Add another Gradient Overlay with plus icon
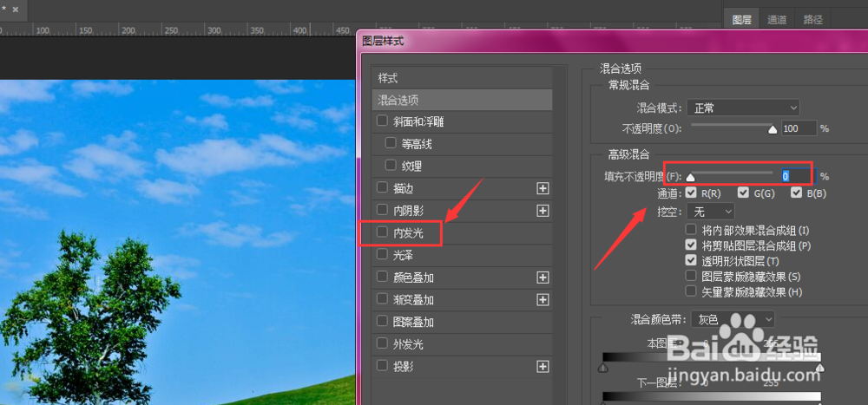 point(542,300)
